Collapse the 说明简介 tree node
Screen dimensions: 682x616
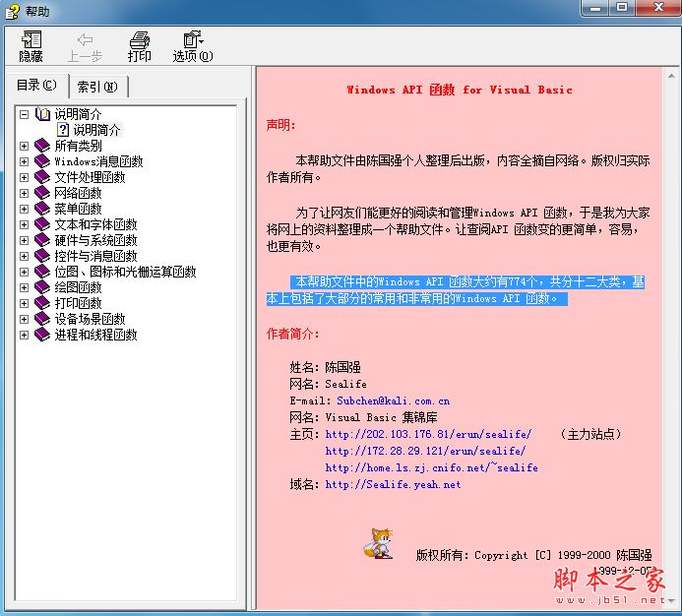[24, 114]
